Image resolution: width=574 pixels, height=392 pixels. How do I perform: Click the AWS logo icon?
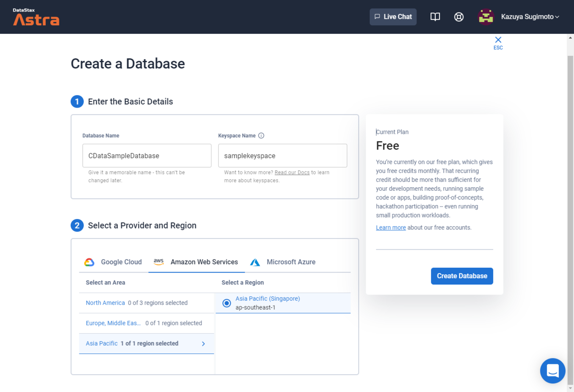(x=158, y=262)
